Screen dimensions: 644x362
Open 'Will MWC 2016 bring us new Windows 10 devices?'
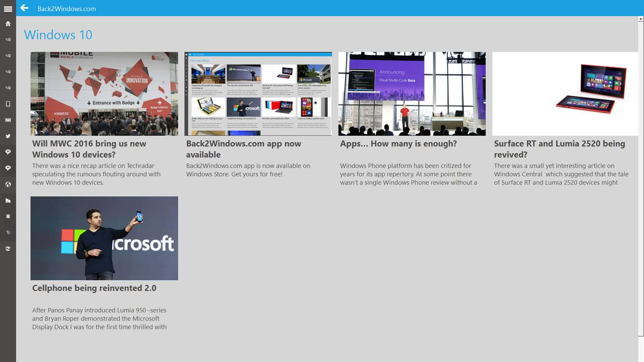pos(89,149)
